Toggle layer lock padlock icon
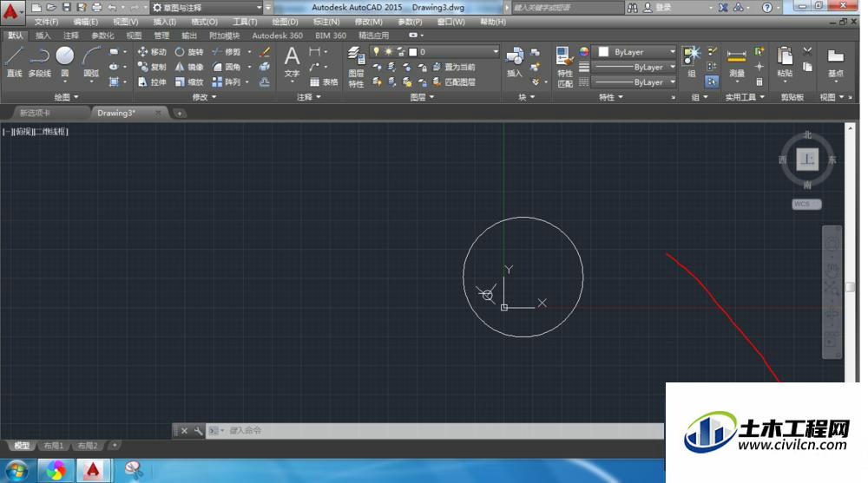This screenshot has width=868, height=483. click(401, 51)
